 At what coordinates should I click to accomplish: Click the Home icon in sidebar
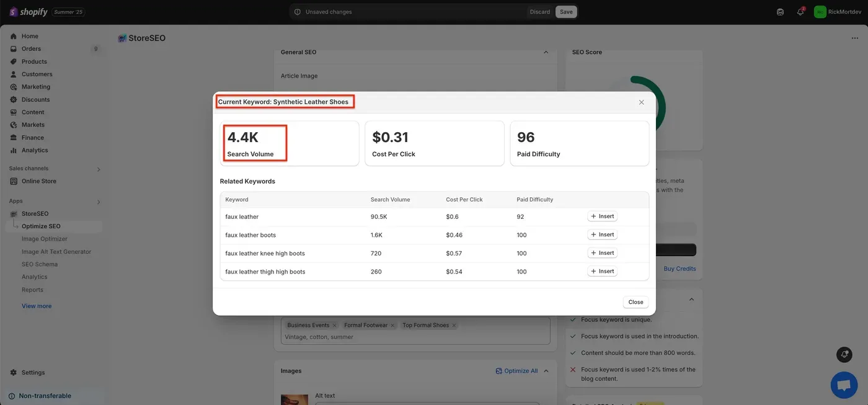(x=14, y=36)
